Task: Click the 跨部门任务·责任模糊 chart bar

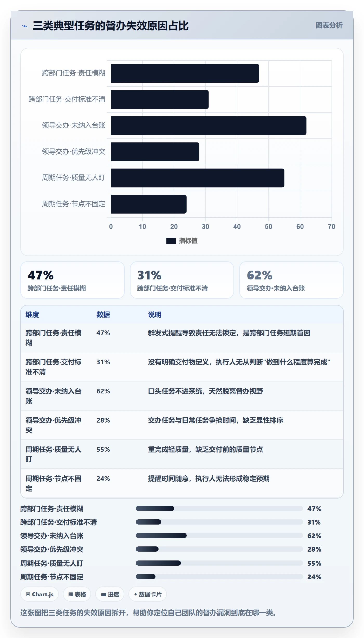Action: pos(185,73)
